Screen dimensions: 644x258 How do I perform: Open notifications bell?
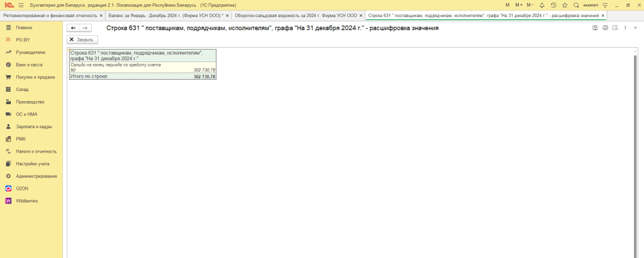[x=541, y=5]
